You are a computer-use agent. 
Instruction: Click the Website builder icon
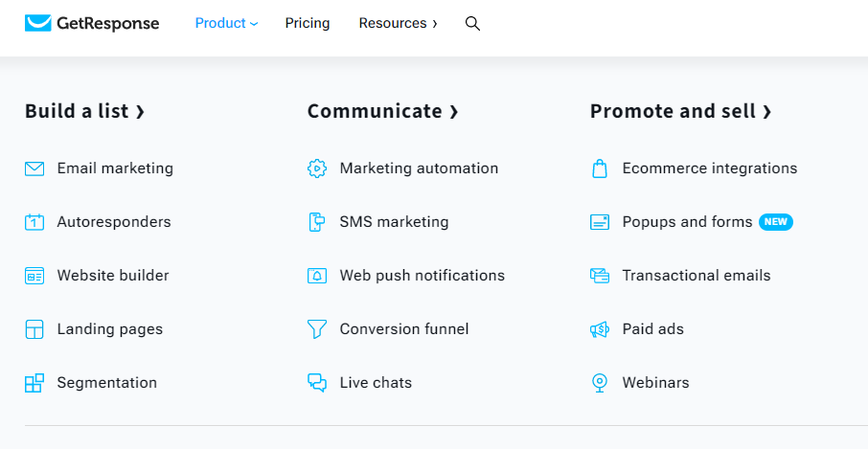pos(34,276)
